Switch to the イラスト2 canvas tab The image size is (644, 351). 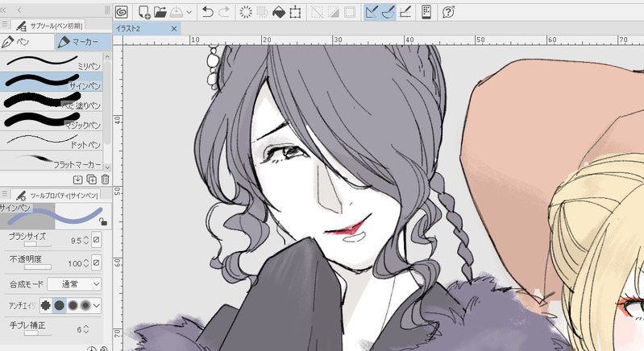[142, 29]
